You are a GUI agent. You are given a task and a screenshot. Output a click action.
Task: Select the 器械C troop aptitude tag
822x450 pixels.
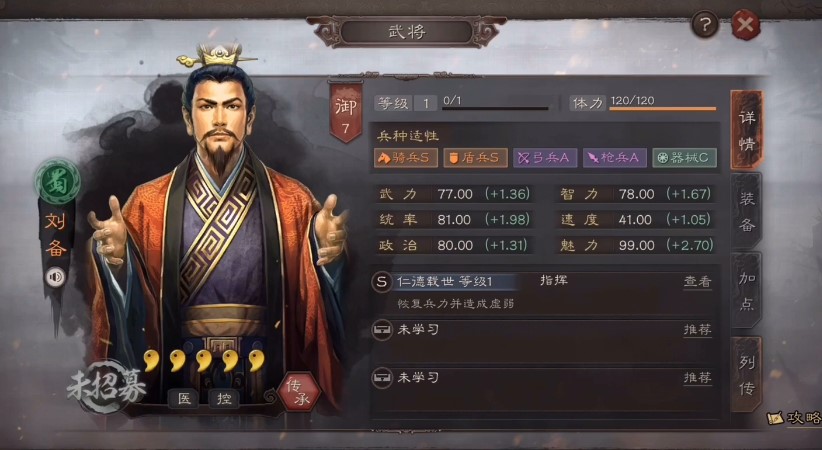[x=685, y=158]
